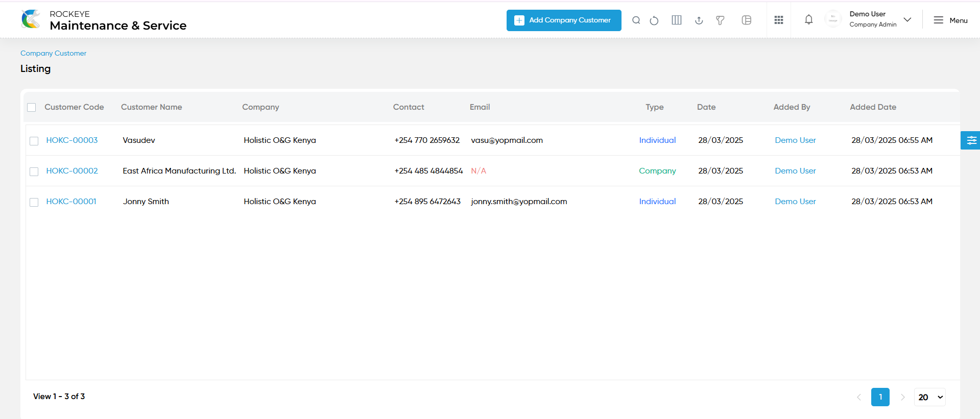Click contact +254 485 4844854
Viewport: 980px width, 419px height.
coord(428,171)
